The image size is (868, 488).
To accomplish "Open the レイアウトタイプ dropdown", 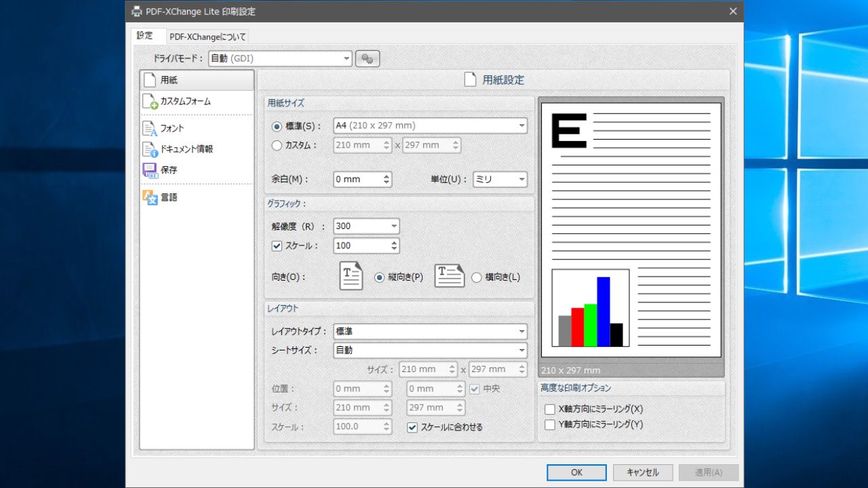I will coord(430,331).
